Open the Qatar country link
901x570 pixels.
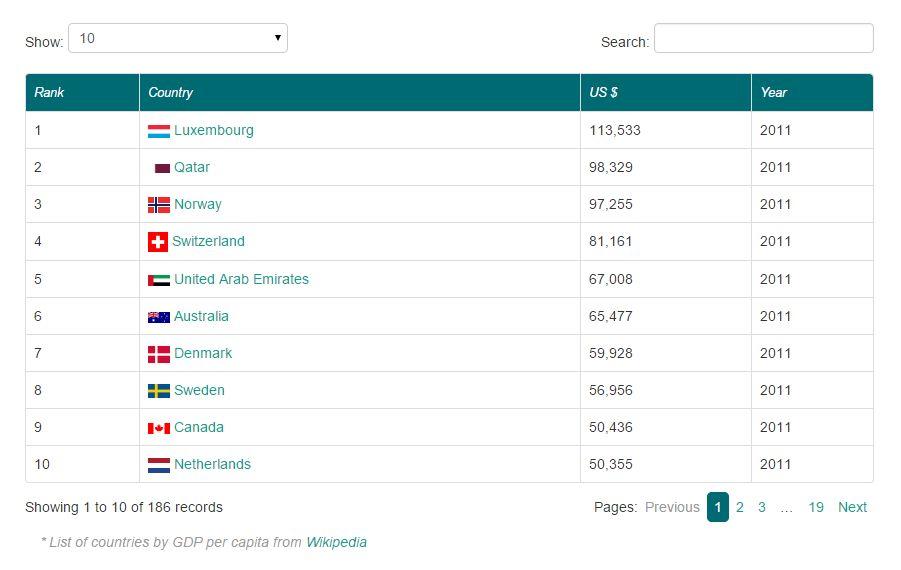click(192, 167)
